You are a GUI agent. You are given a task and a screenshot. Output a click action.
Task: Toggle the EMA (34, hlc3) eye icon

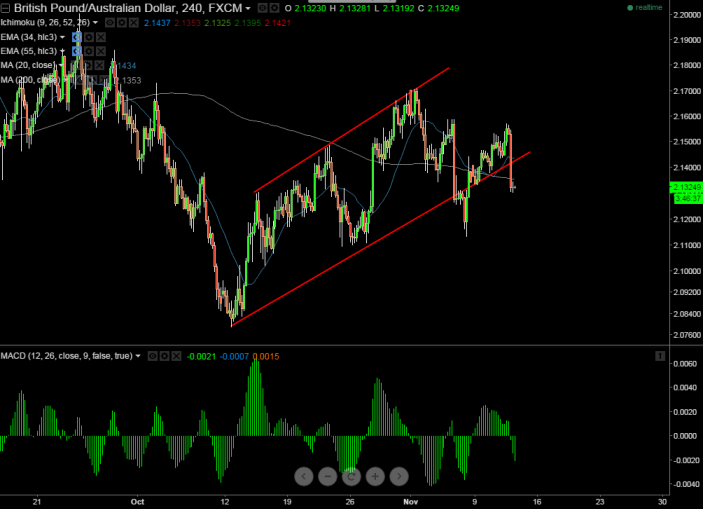pos(77,37)
